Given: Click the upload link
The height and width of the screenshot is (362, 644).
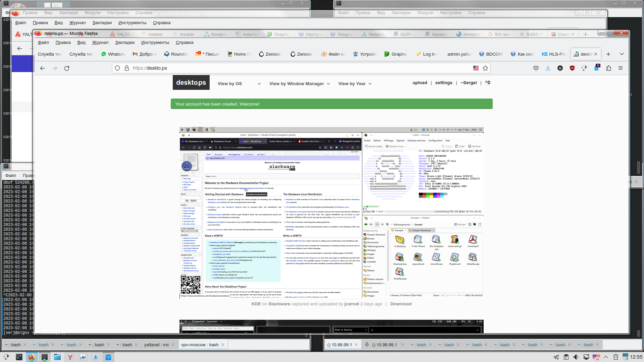Looking at the screenshot, I should (x=420, y=83).
